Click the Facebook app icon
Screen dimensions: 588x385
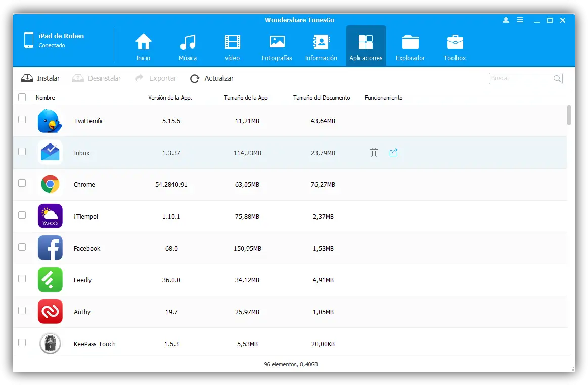[x=50, y=248]
